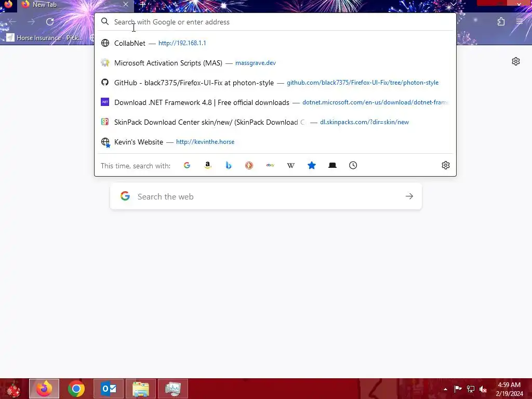
Task: Open the CollabNet suggestion
Action: coord(275,43)
